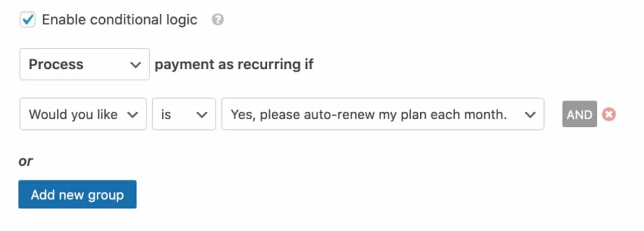
Task: Click the chevron arrow next to 'is'
Action: click(202, 115)
